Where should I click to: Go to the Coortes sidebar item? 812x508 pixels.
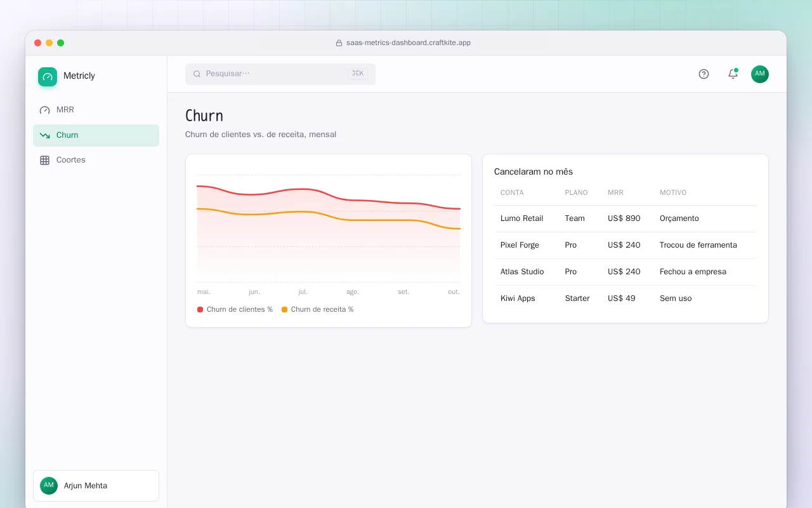[96, 160]
